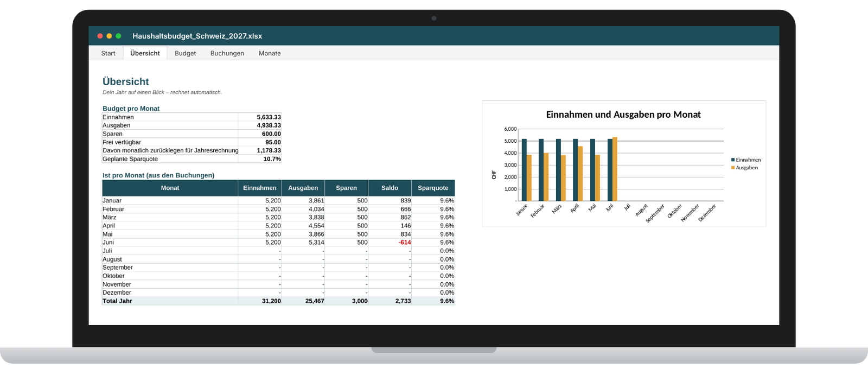This screenshot has width=868, height=381.
Task: Click the Juni orange Ausgaben bar
Action: pyautogui.click(x=615, y=169)
